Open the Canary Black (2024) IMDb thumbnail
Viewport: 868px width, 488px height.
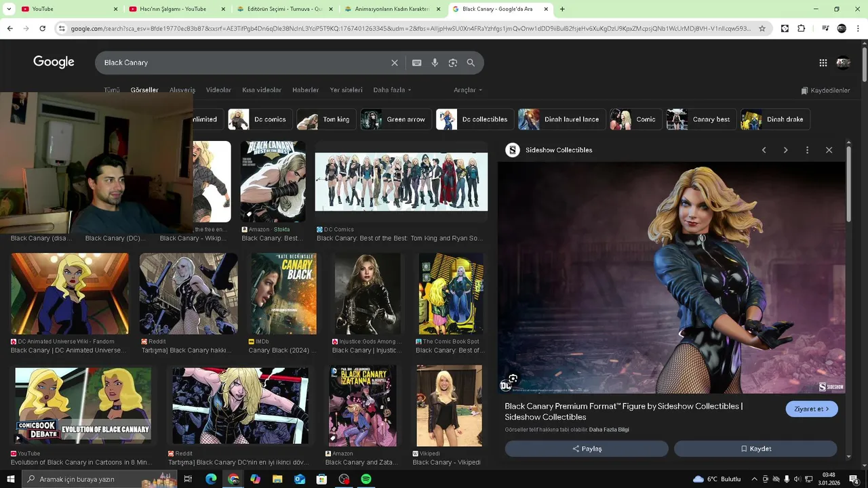click(x=284, y=294)
